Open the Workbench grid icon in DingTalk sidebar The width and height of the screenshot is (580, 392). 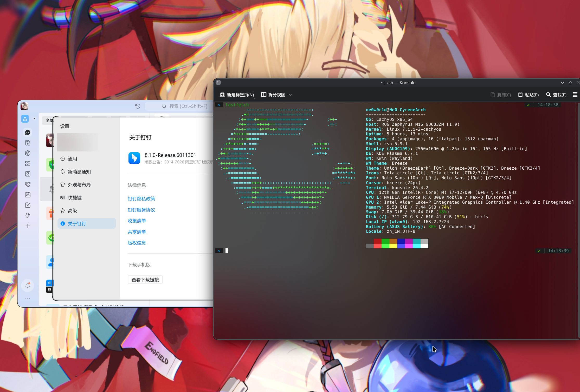28,164
